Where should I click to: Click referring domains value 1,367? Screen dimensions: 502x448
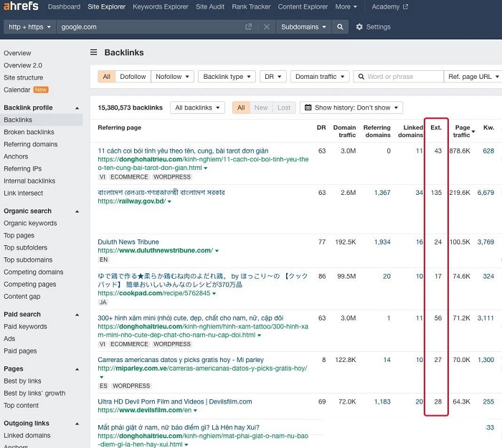[x=382, y=193]
